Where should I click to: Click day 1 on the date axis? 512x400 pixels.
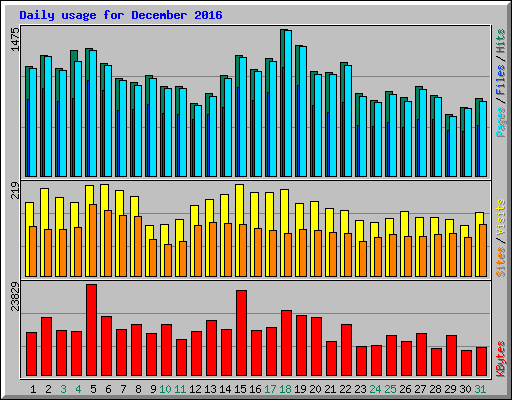point(33,389)
